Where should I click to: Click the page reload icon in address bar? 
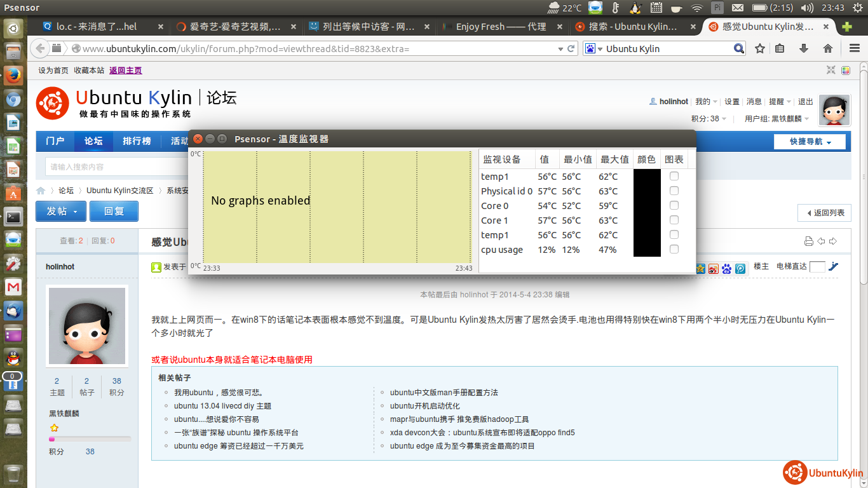pos(571,48)
